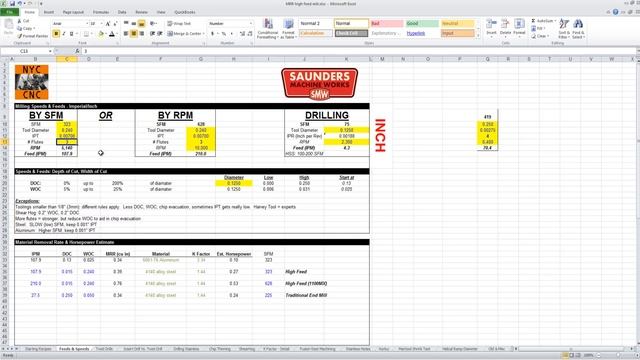Align text left in the cell

coord(126,33)
